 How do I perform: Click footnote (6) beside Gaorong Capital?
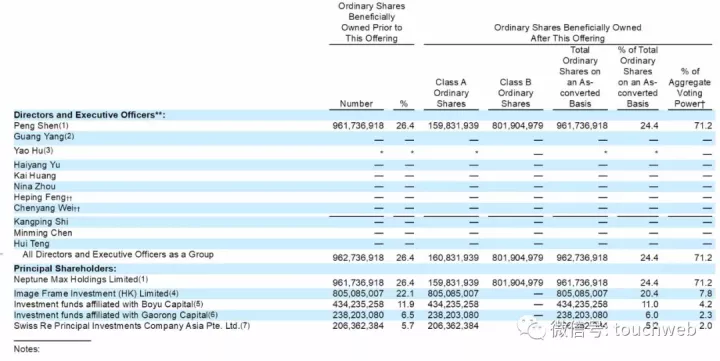[x=213, y=315]
